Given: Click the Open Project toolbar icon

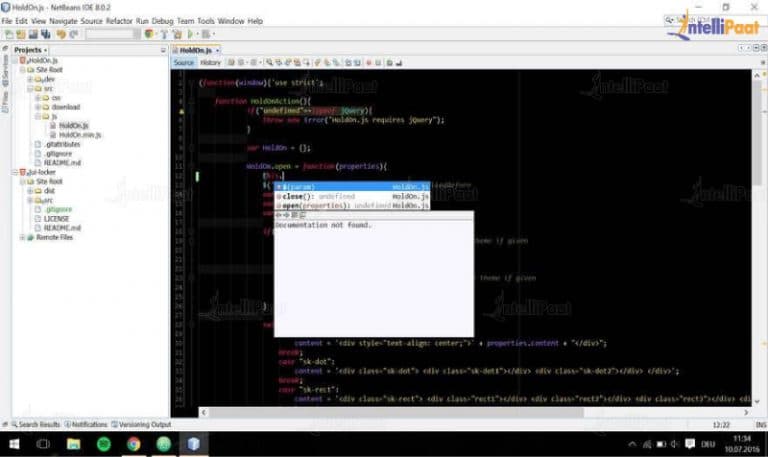Looking at the screenshot, I should [33, 34].
